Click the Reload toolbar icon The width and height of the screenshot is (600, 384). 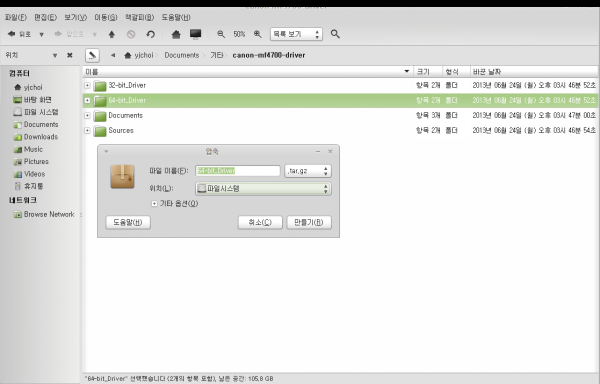coord(150,34)
